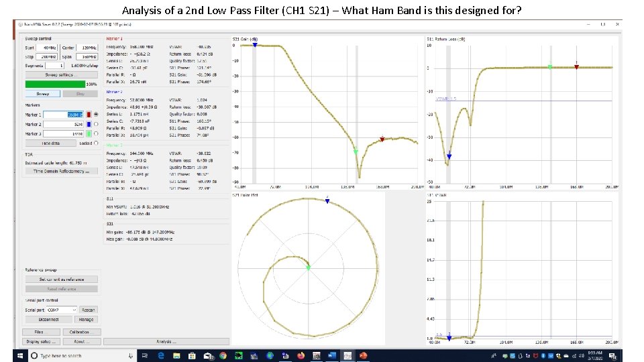This screenshot has width=644, height=362.
Task: Open the red Marker 1 color swatch
Action: tap(89, 115)
